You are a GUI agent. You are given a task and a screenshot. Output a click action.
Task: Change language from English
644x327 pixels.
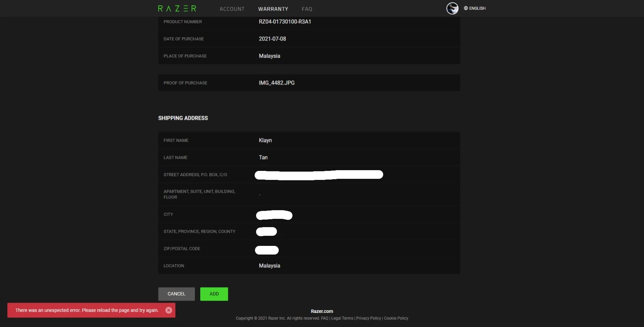point(477,8)
